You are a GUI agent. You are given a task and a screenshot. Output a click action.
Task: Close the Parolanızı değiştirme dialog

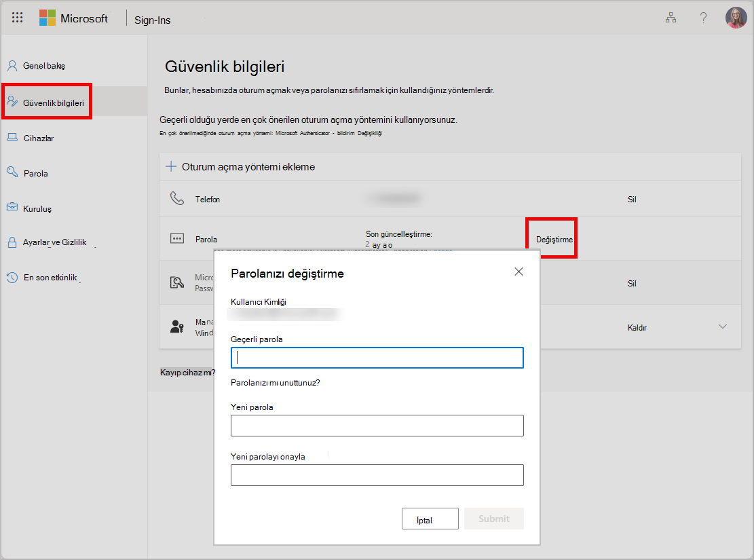tap(519, 272)
